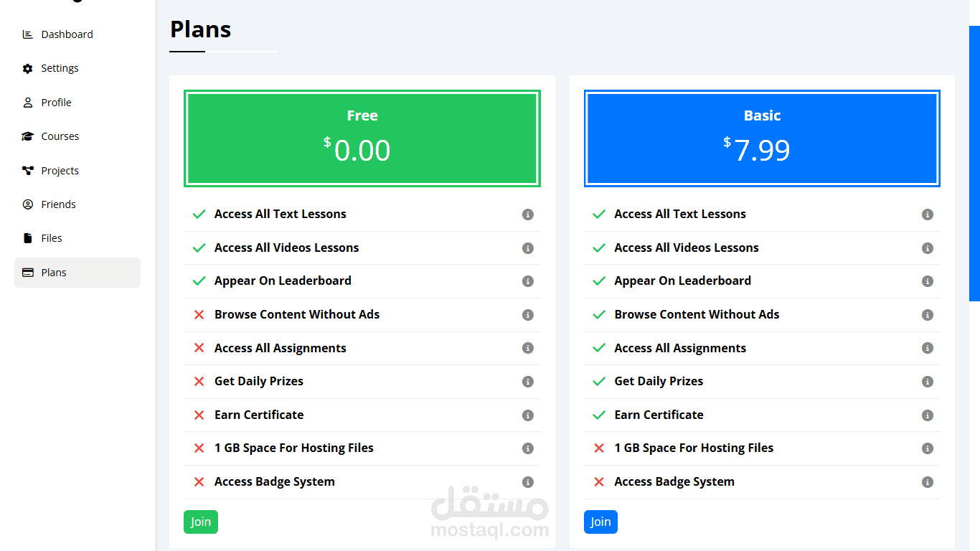
Task: Show info for Free plan Access All Assignments
Action: coord(528,348)
